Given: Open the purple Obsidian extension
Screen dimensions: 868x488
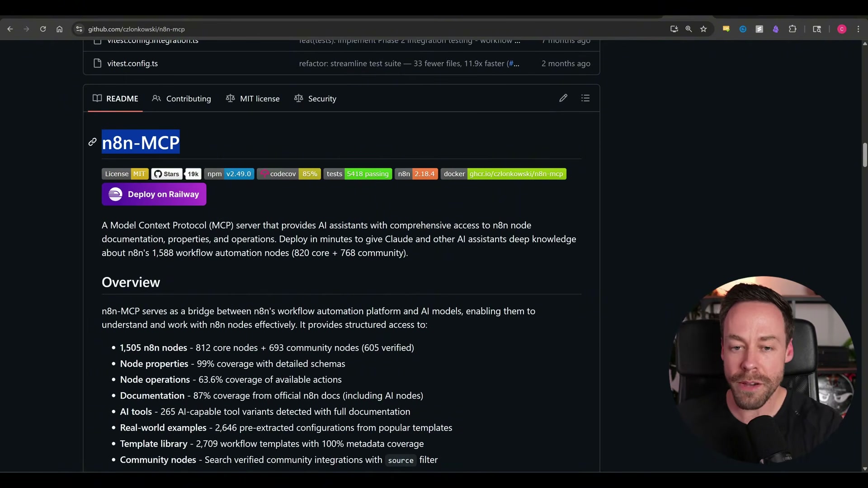Looking at the screenshot, I should coord(776,29).
